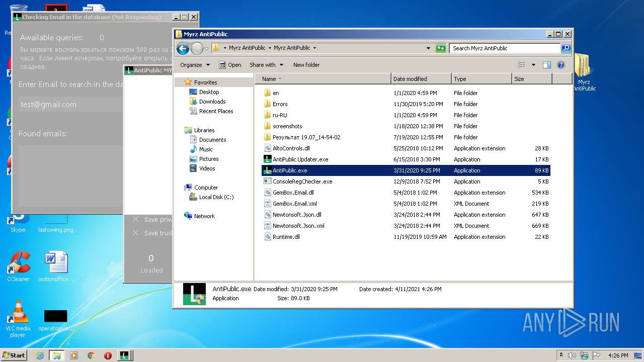
Task: Toggle Save trust option in AntiPublic window
Action: (136, 233)
